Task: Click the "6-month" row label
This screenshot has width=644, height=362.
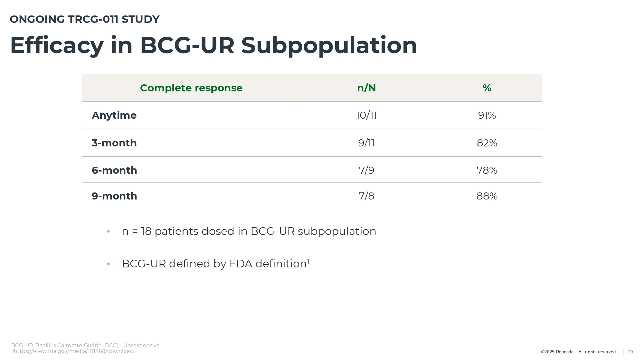Action: pos(114,170)
